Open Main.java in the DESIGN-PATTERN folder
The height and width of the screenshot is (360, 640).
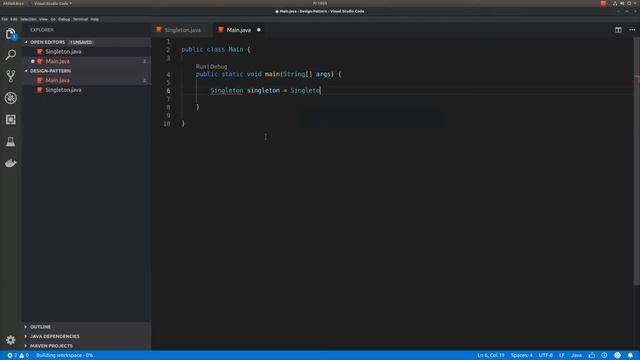click(58, 80)
